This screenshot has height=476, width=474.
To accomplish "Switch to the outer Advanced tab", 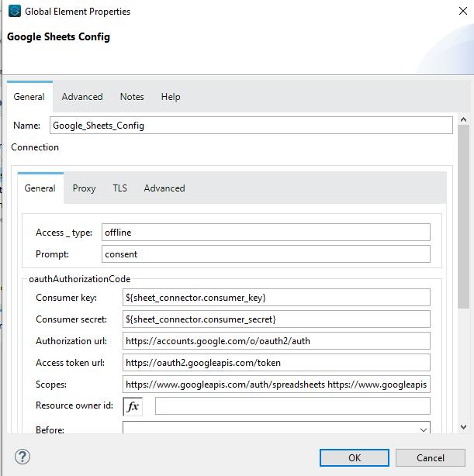I will tap(82, 97).
